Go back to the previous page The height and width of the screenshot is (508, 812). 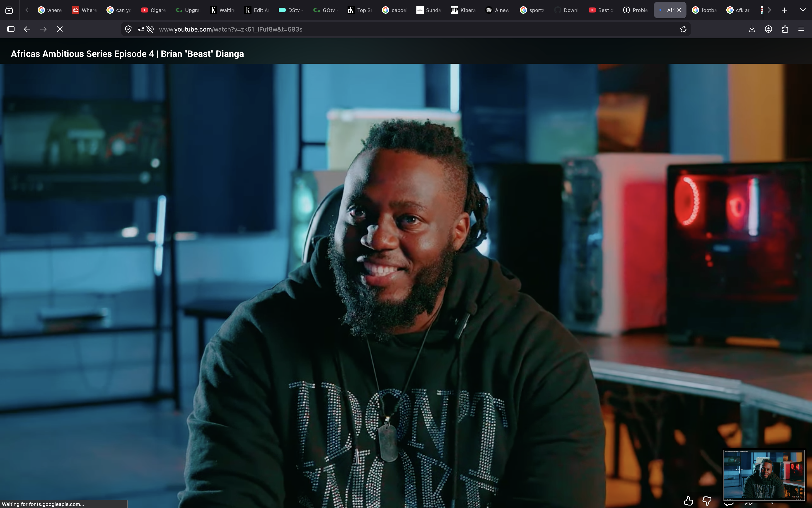coord(27,29)
